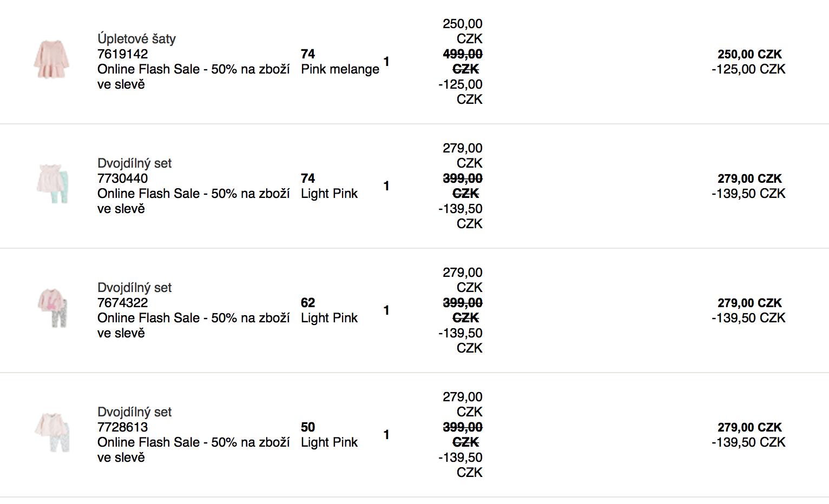Click the bunny print set thumbnail

coord(53,308)
